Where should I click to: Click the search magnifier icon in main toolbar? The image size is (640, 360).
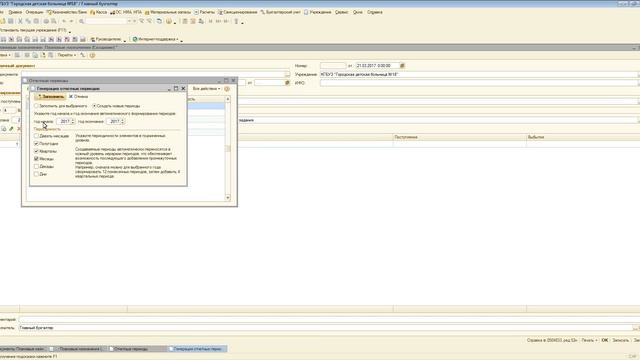(x=81, y=21)
